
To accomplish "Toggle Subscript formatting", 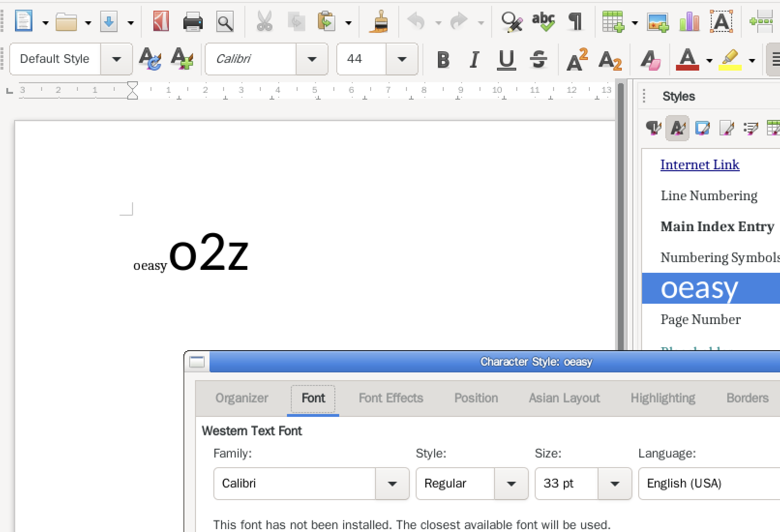I will point(610,60).
